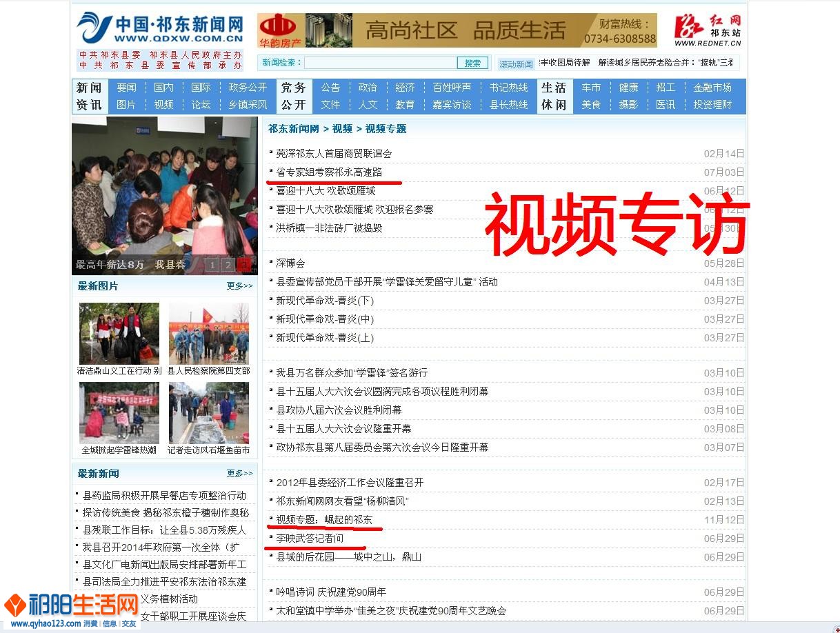Screen dimensions: 840x633
Task: Open the 论坛 navigation item
Action: [201, 105]
